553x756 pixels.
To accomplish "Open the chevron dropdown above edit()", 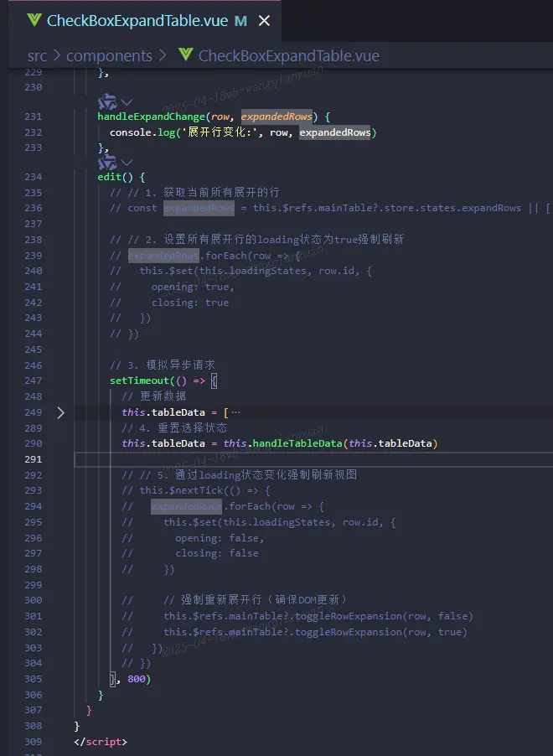I will coord(127,163).
